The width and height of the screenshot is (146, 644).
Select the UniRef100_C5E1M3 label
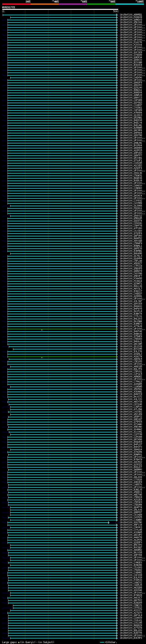click(131, 361)
